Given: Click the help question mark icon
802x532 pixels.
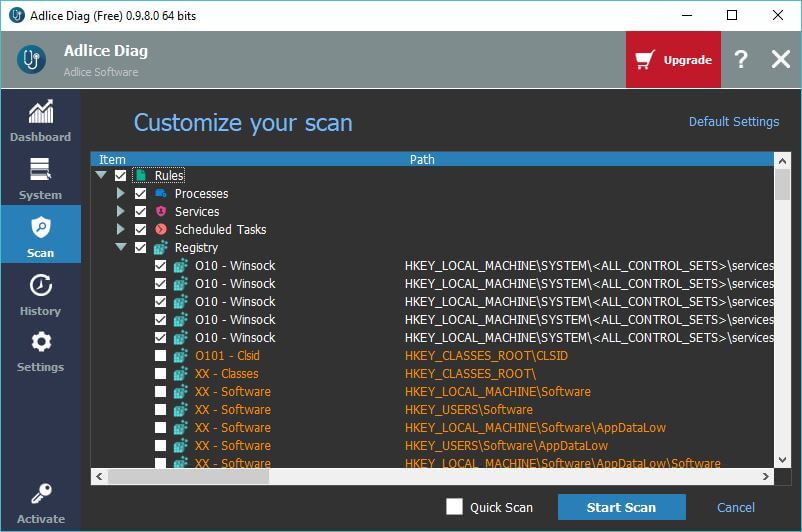Looking at the screenshot, I should point(740,60).
